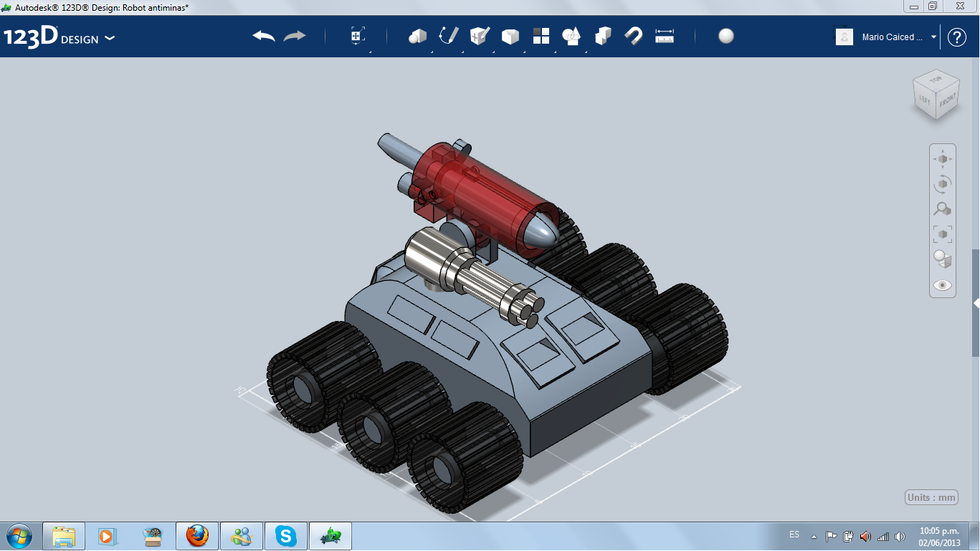The height and width of the screenshot is (551, 980).
Task: Undo the last action
Action: 264,36
